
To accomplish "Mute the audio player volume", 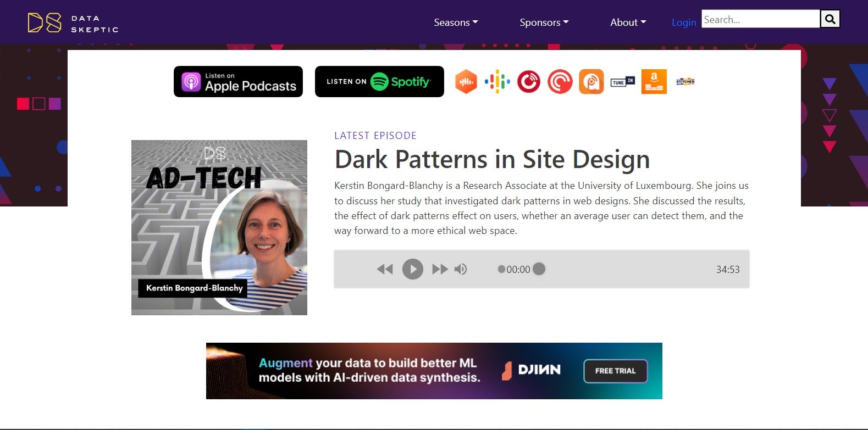I will (x=461, y=269).
